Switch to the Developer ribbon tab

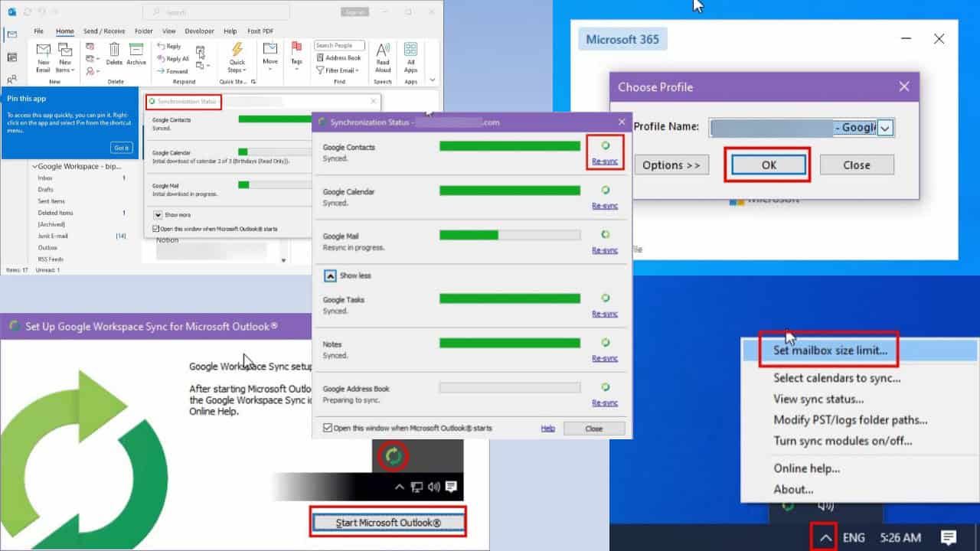click(x=199, y=31)
